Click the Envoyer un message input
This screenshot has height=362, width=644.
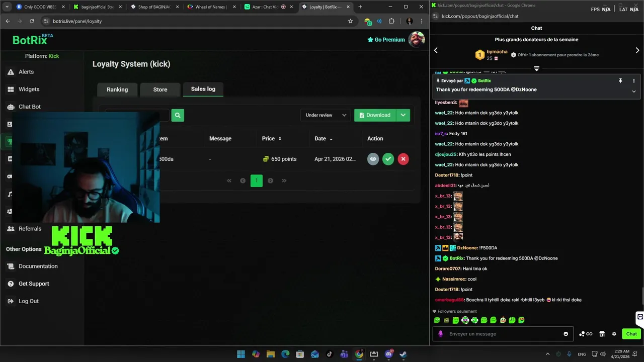(x=503, y=334)
